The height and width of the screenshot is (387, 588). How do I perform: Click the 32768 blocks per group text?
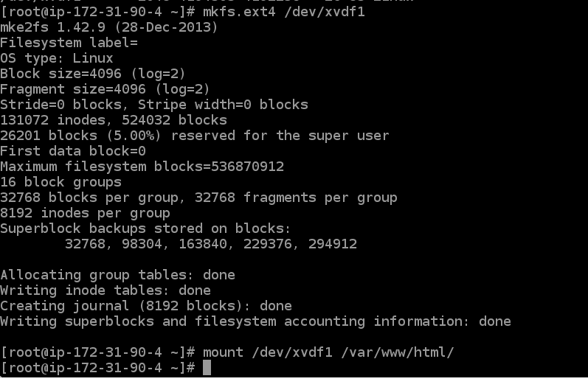point(89,198)
